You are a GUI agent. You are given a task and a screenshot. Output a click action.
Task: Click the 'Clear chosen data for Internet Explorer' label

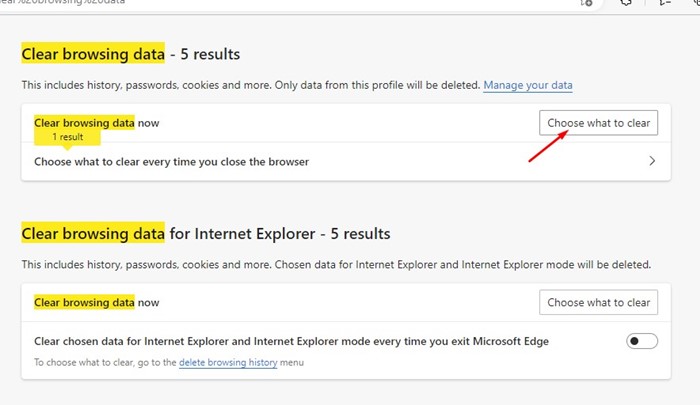coord(290,341)
